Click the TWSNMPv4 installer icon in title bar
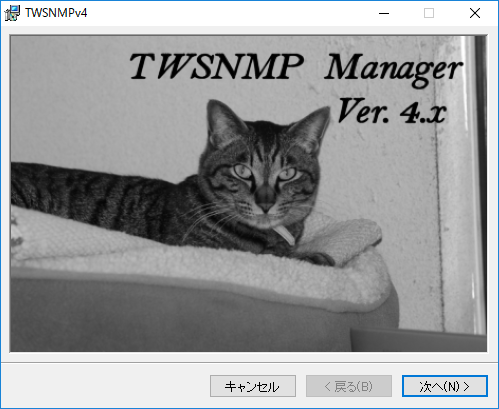The image size is (499, 409). [x=12, y=13]
